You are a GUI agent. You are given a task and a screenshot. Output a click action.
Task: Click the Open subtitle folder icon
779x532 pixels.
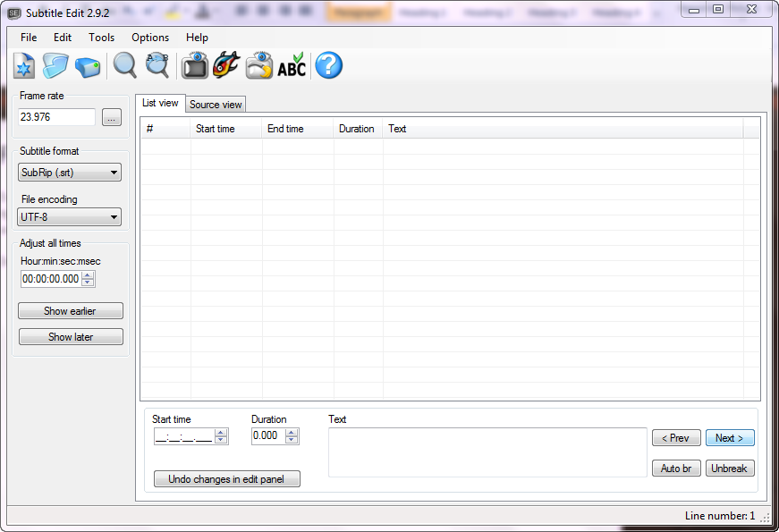[x=55, y=66]
